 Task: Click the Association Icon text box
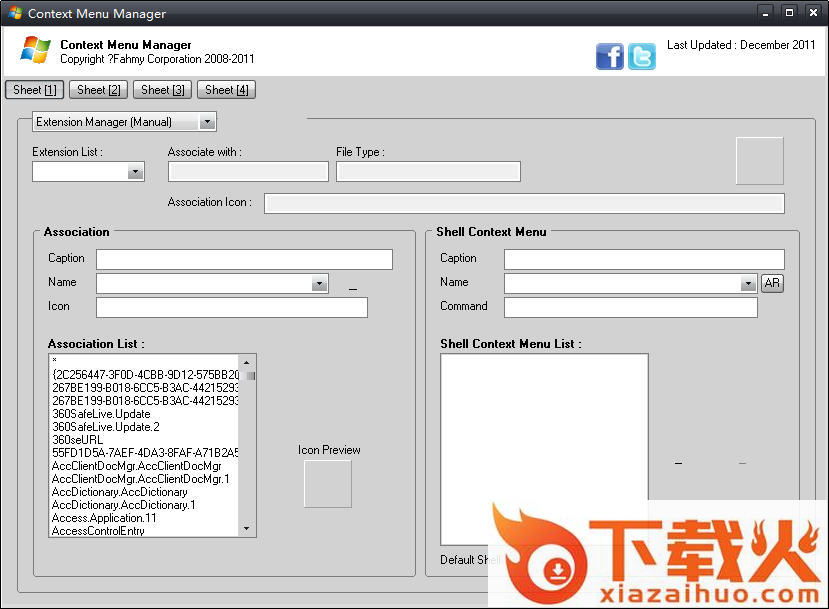232,308
